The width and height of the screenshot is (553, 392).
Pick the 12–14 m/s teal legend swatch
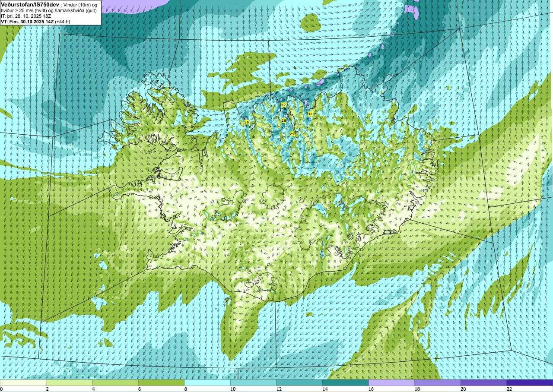(x=299, y=383)
